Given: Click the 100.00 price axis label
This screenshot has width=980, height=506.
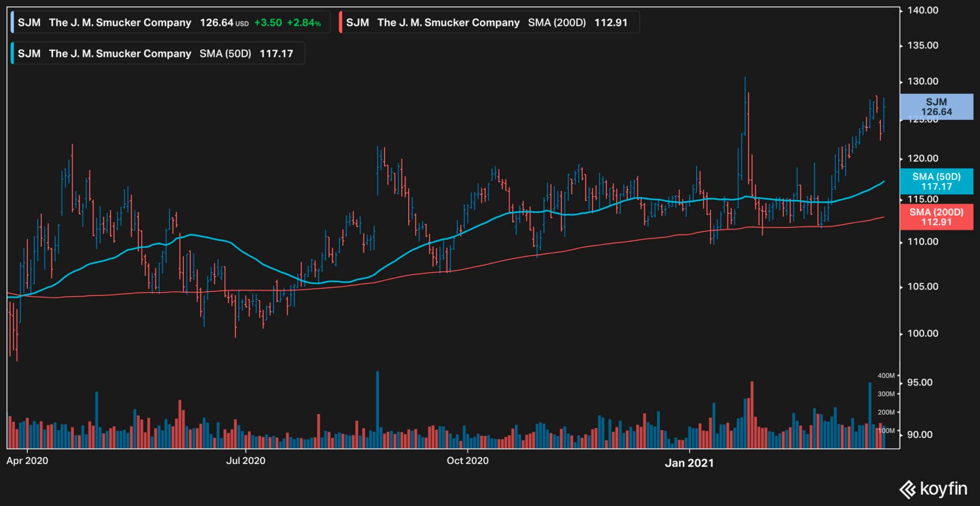Looking at the screenshot, I should coord(923,333).
